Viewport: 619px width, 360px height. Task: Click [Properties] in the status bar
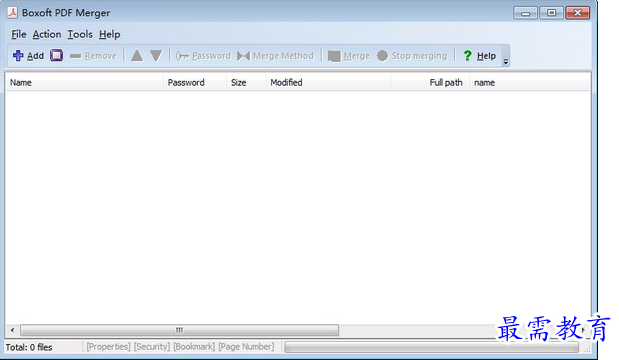click(108, 347)
